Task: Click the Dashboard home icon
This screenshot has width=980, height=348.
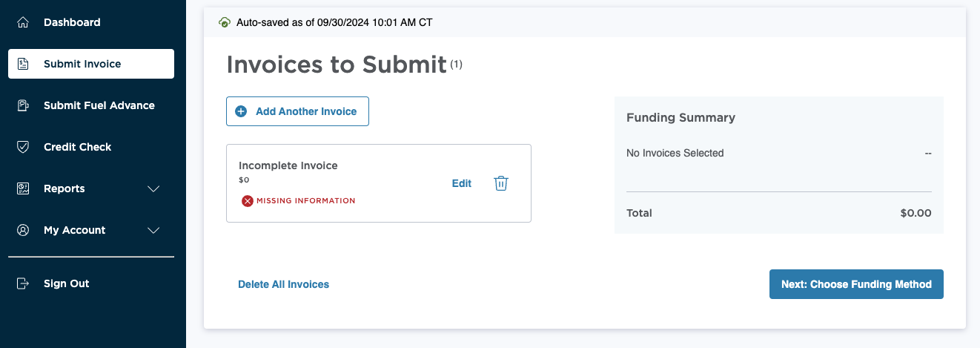Action: pyautogui.click(x=23, y=22)
